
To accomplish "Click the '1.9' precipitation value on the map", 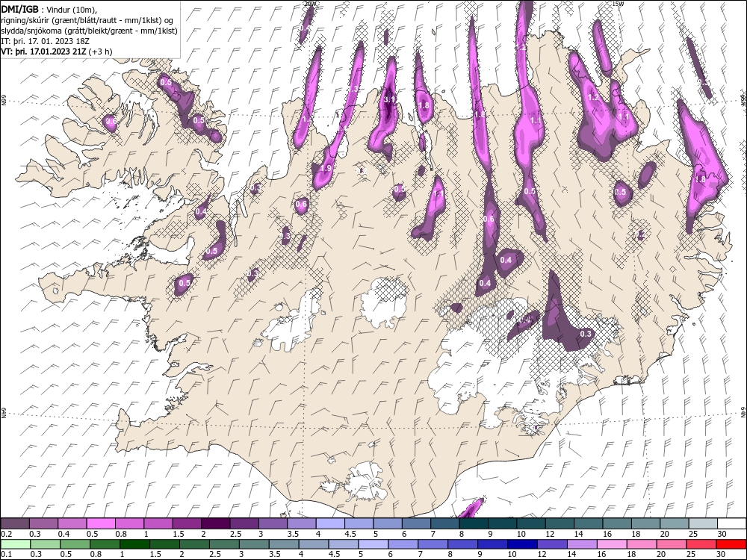I will point(326,168).
